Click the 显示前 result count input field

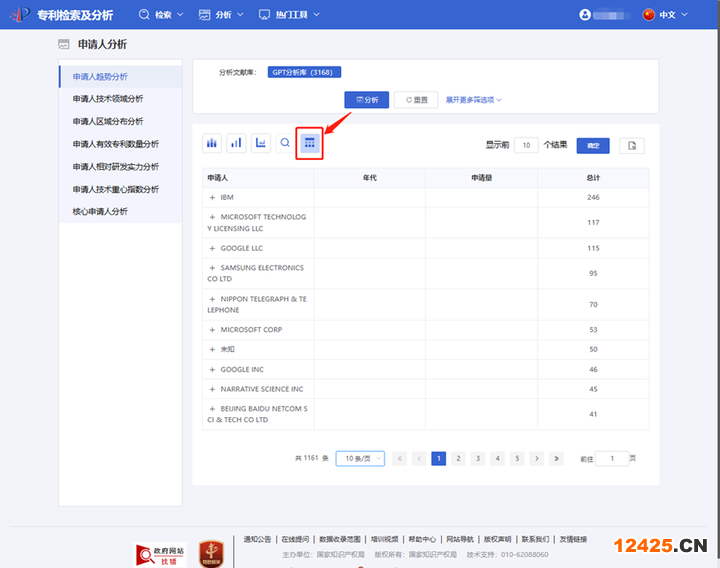pos(526,145)
